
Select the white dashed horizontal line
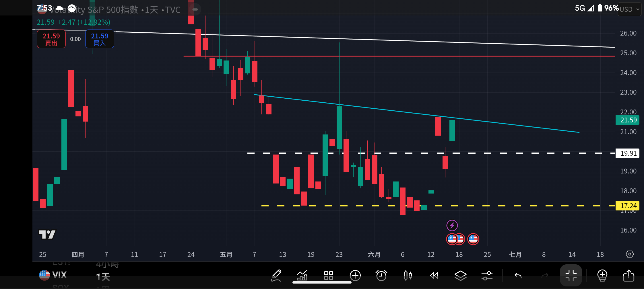(431, 153)
